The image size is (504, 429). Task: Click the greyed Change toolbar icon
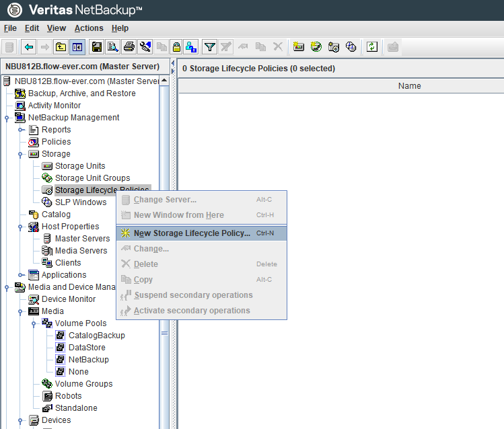point(243,47)
